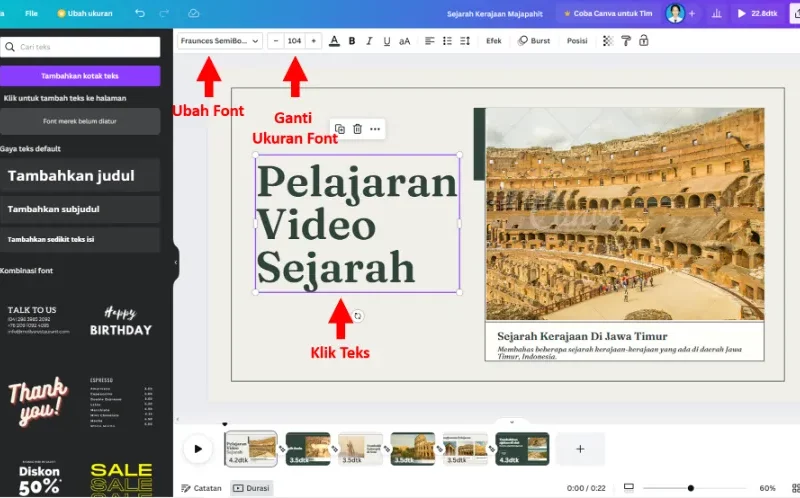Add a new page with plus button
Viewport: 800px width, 498px height.
coord(580,449)
